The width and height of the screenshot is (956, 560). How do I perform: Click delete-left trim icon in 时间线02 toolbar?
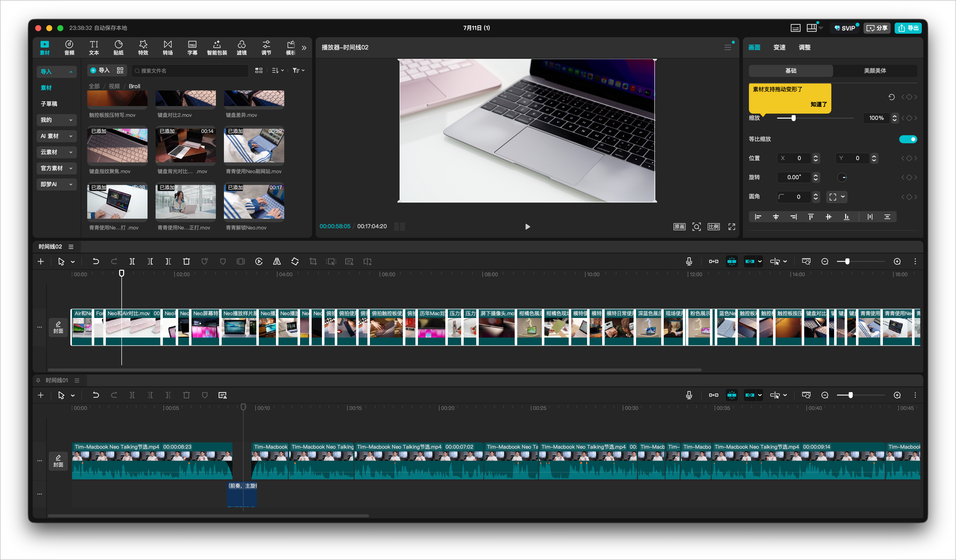click(x=150, y=261)
